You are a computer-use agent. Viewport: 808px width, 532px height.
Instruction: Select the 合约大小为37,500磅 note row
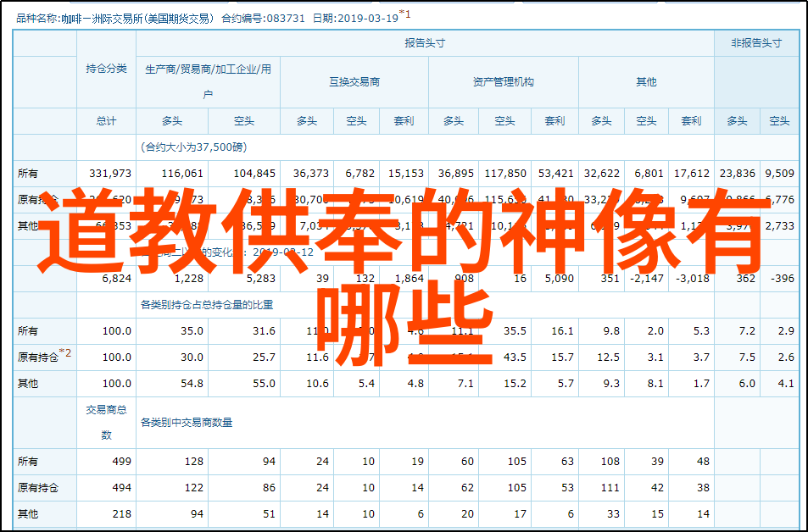tap(194, 147)
